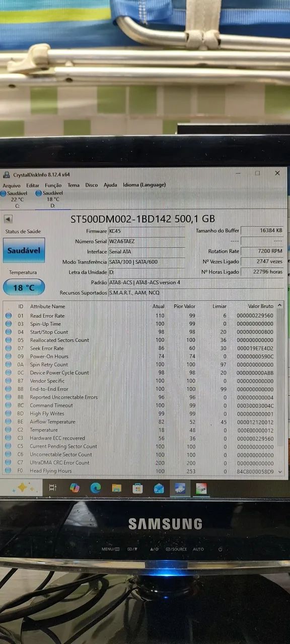Open the Disco menu

point(92,185)
